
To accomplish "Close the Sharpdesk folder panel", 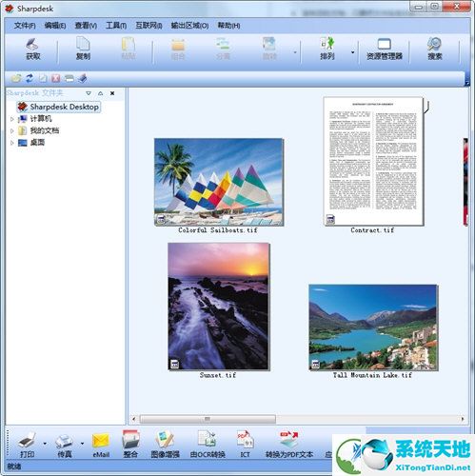I will [112, 93].
